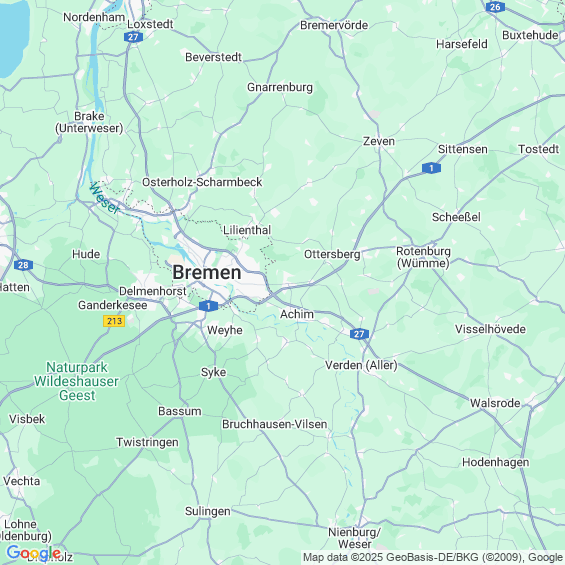Click the A28 highway shield near Hude
This screenshot has height=565, width=565.
coord(23,266)
